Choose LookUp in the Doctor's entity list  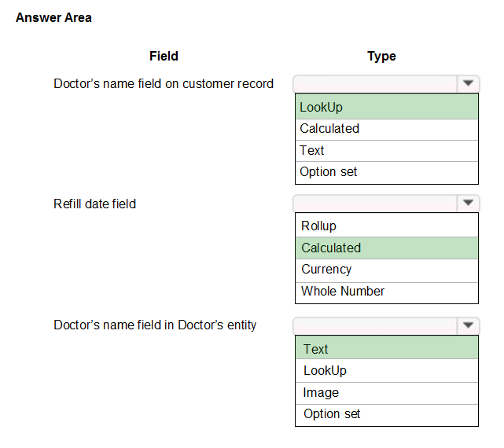coord(387,370)
